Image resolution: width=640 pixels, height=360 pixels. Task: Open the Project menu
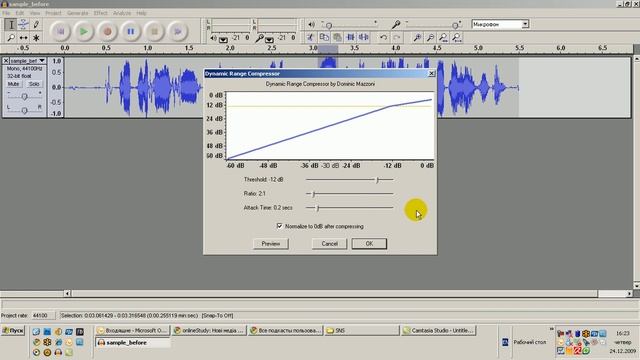point(53,13)
